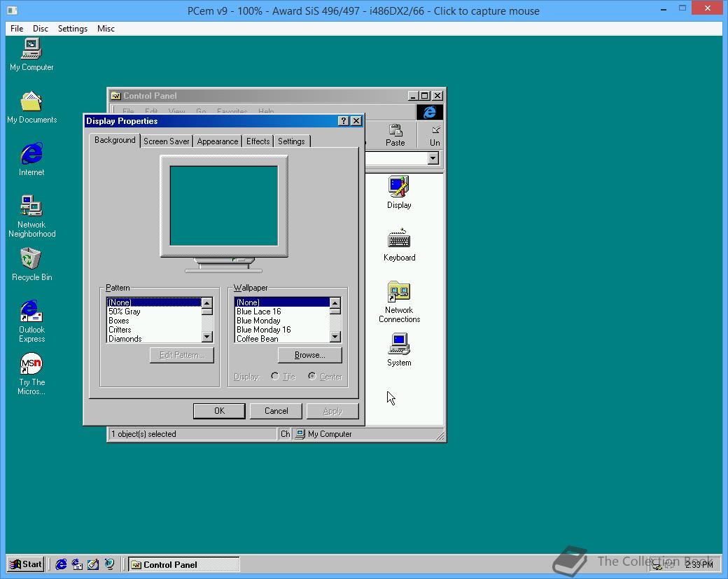Launch Internet Explorer from Quick Launch
This screenshot has height=579, width=728.
60,564
